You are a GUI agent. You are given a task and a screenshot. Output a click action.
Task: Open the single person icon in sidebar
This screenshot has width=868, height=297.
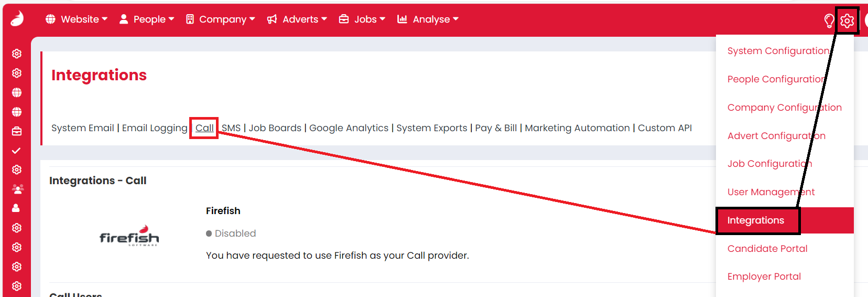[16, 208]
